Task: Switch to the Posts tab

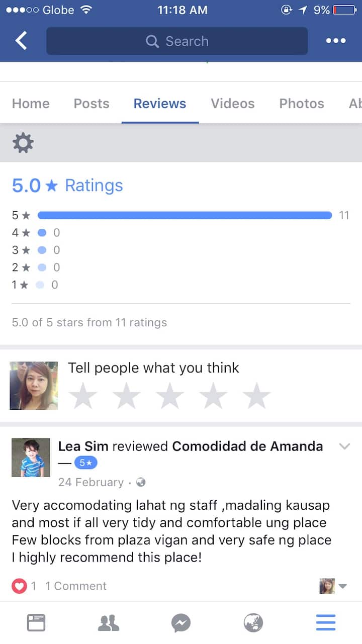Action: point(91,104)
